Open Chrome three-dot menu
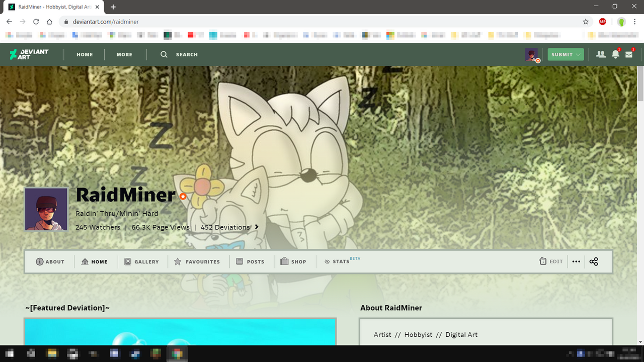This screenshot has height=362, width=644. point(636,22)
